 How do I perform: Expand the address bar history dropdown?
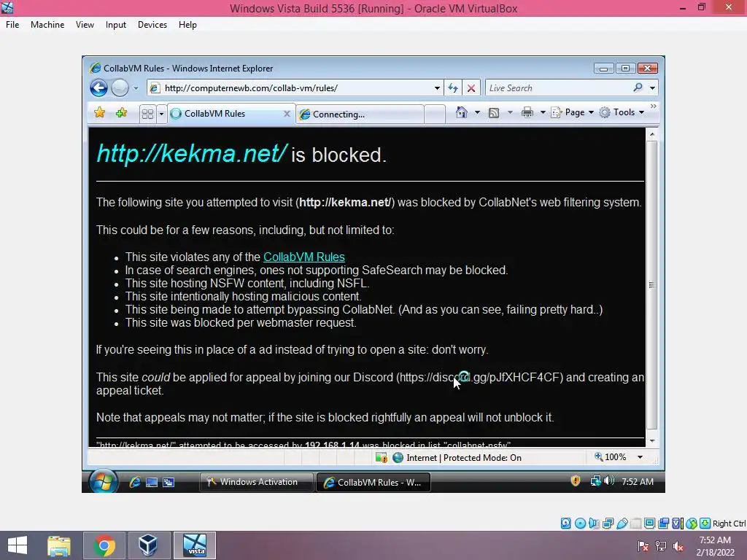tap(437, 88)
